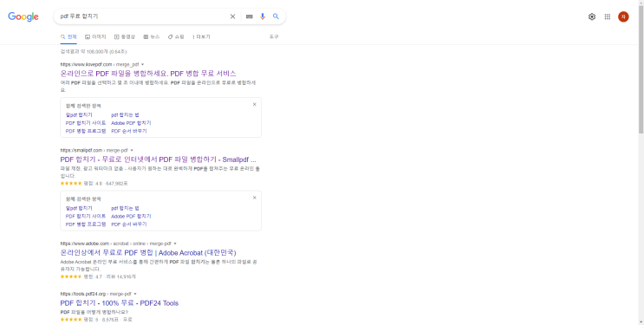
Task: Select the 전체 results tab
Action: (68, 36)
